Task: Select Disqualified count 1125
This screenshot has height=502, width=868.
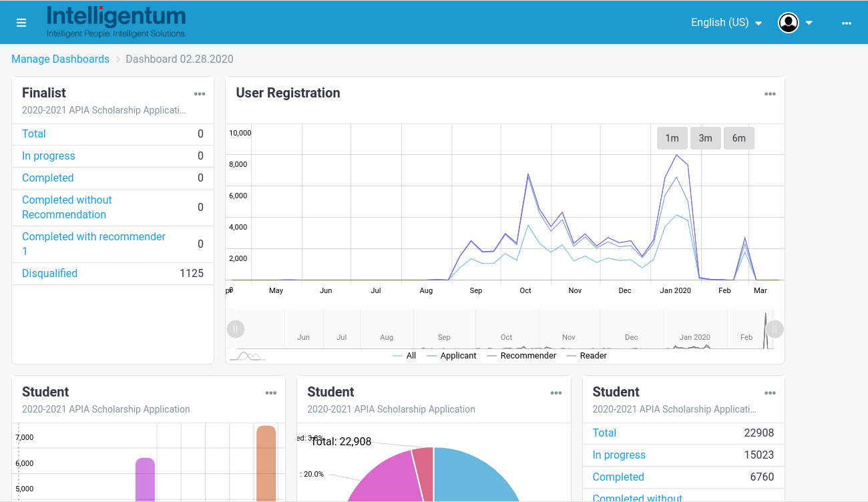Action: pyautogui.click(x=192, y=274)
